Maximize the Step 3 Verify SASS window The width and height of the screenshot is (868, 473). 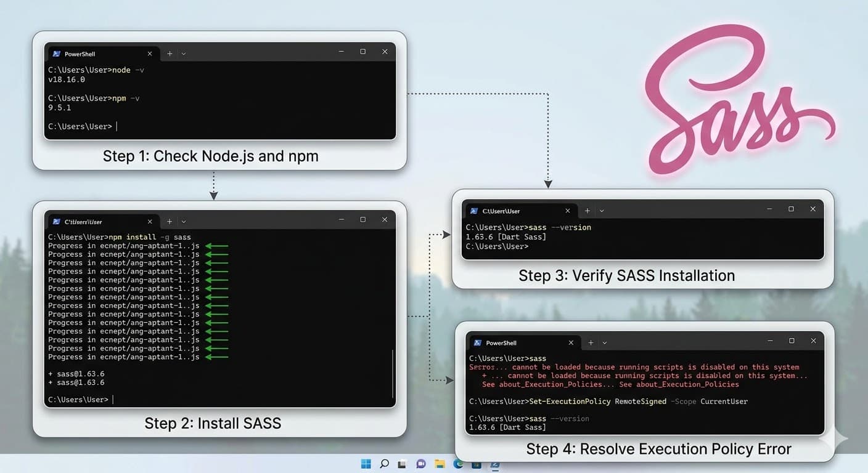[x=792, y=209]
